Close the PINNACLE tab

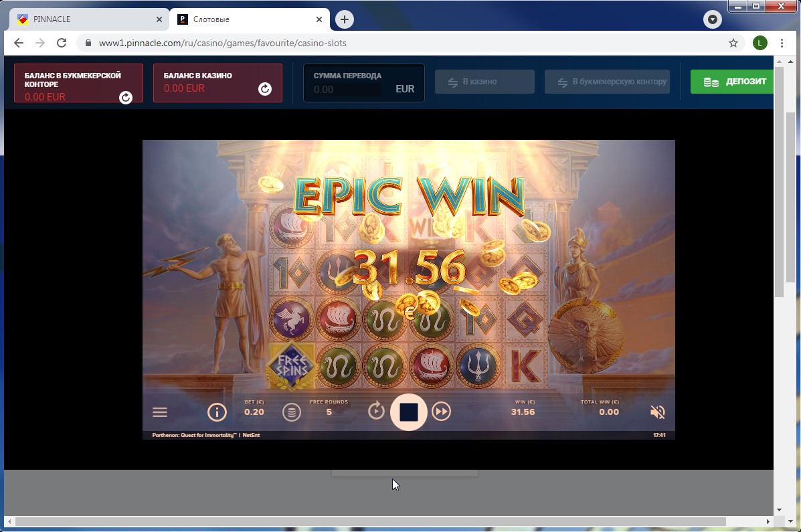159,19
